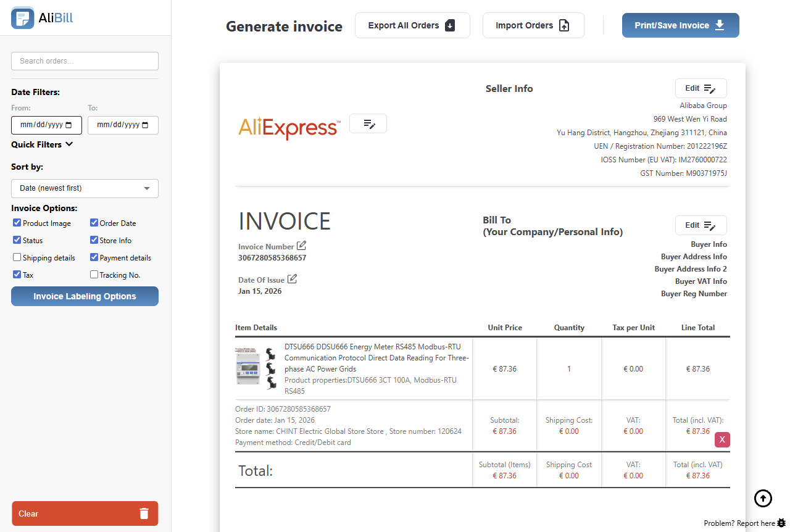Image resolution: width=790 pixels, height=532 pixels.
Task: Click the Problem? Report here link
Action: (739, 523)
